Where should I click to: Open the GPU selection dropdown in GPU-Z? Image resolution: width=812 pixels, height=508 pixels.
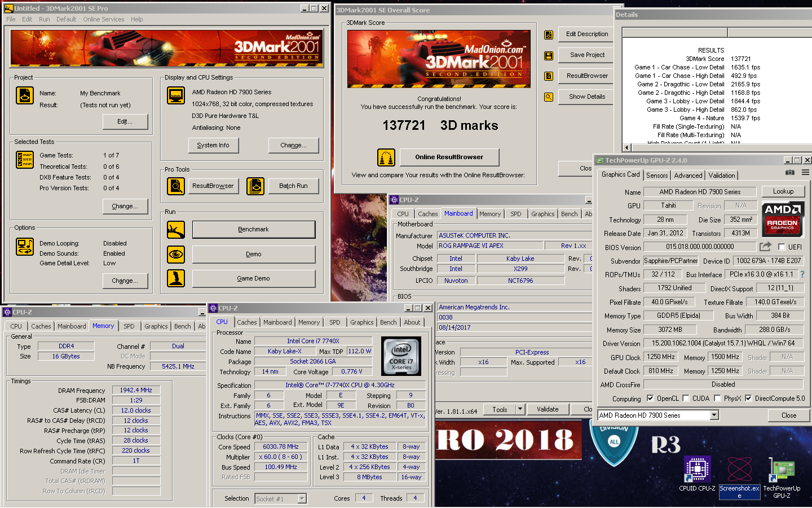click(714, 415)
